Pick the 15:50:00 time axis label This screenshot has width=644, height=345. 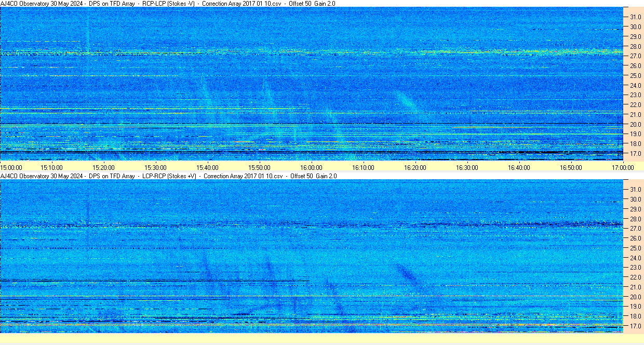pos(259,167)
